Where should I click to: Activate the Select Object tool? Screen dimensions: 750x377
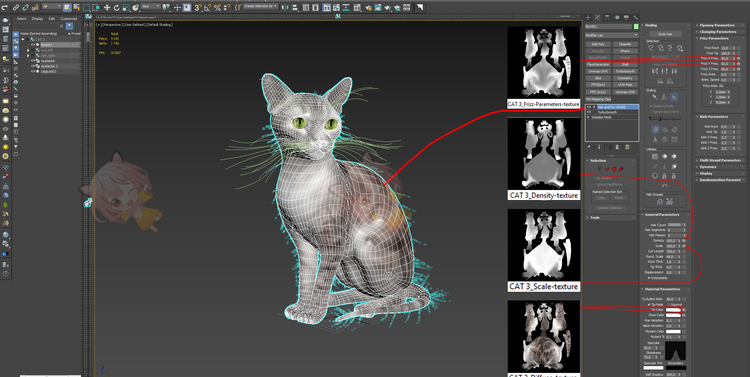pos(67,7)
